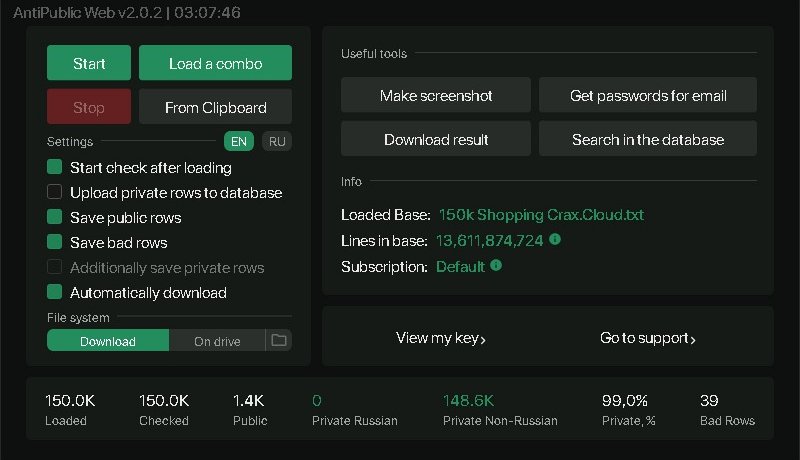800x460 pixels.
Task: Click the From Clipboard button
Action: (215, 107)
